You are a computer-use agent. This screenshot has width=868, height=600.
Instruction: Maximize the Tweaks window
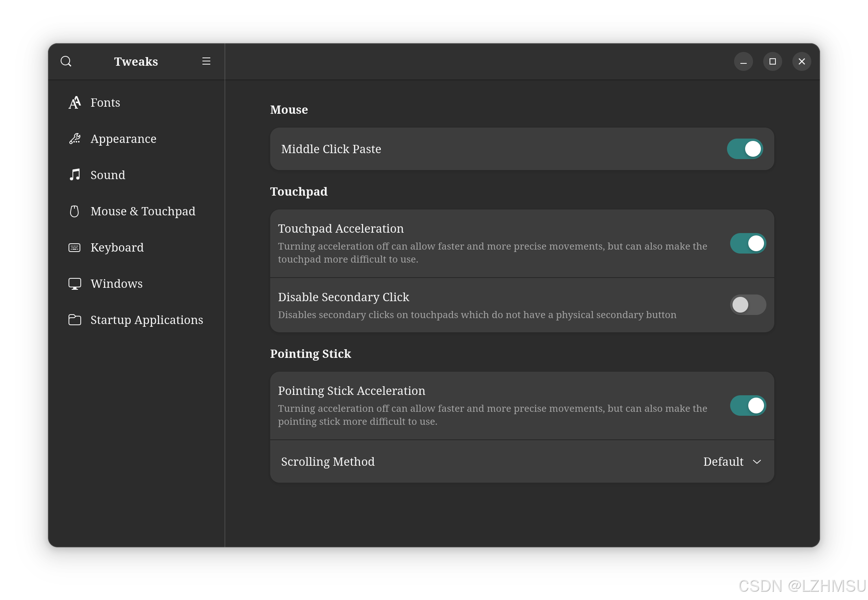coord(772,61)
